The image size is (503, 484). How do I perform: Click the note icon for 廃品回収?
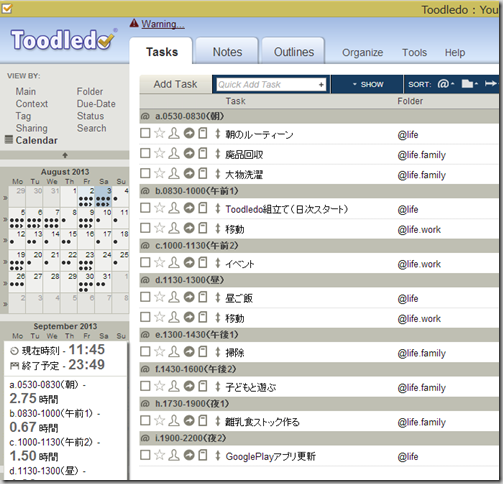[x=203, y=153]
